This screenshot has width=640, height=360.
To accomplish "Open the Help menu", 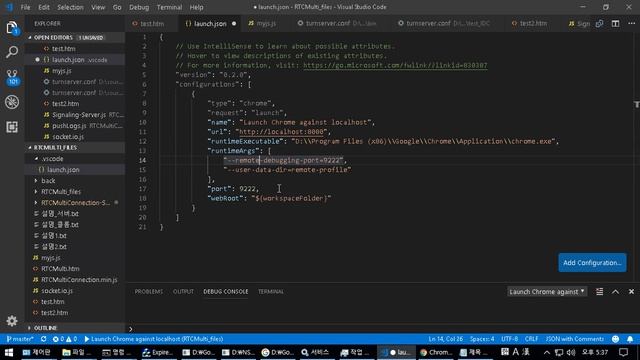I will tap(196, 7).
